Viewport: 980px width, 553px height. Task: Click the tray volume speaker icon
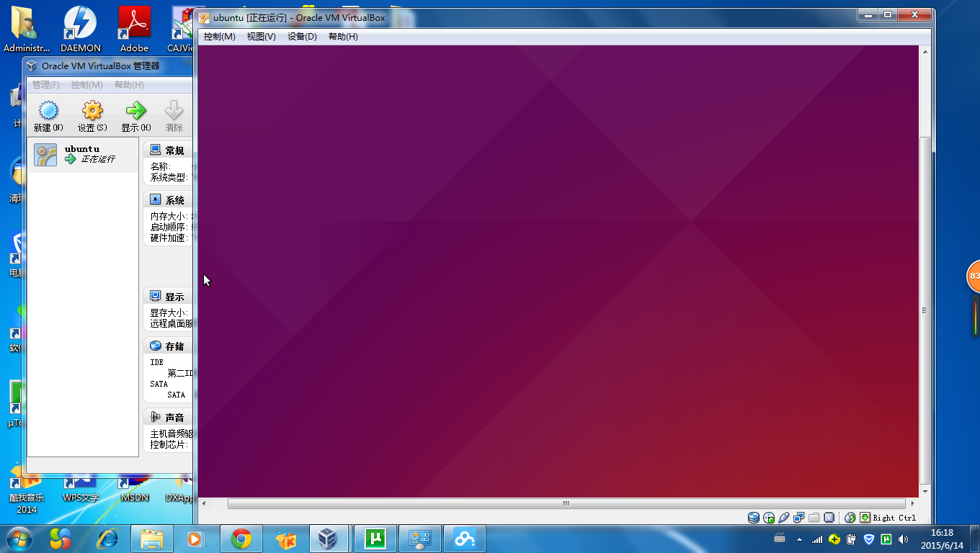[x=904, y=539]
